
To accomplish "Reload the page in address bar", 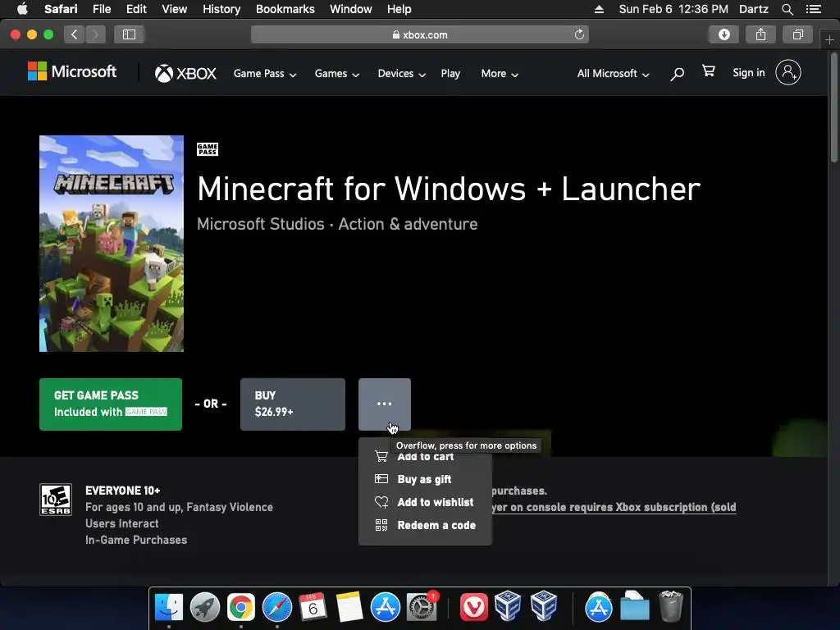I will [579, 34].
